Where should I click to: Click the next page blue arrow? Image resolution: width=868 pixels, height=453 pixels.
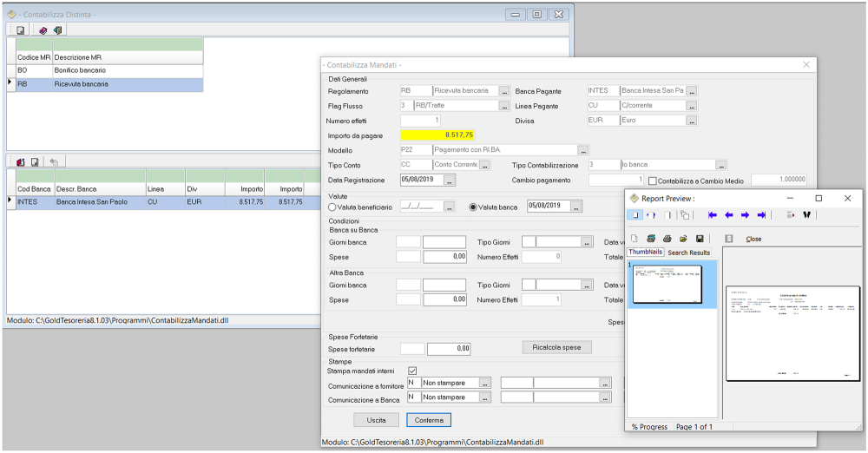tap(745, 215)
